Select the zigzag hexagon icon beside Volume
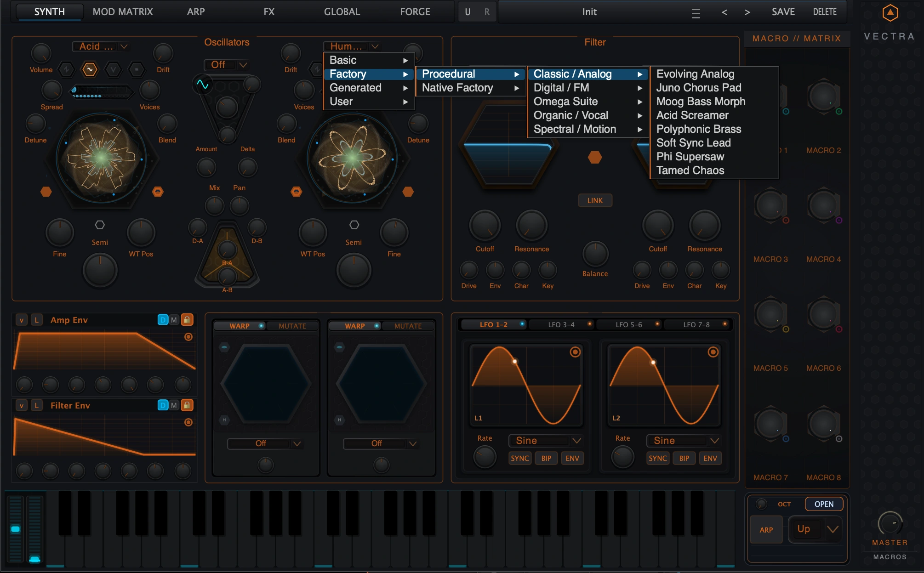Viewport: 924px width, 573px height. [x=66, y=69]
